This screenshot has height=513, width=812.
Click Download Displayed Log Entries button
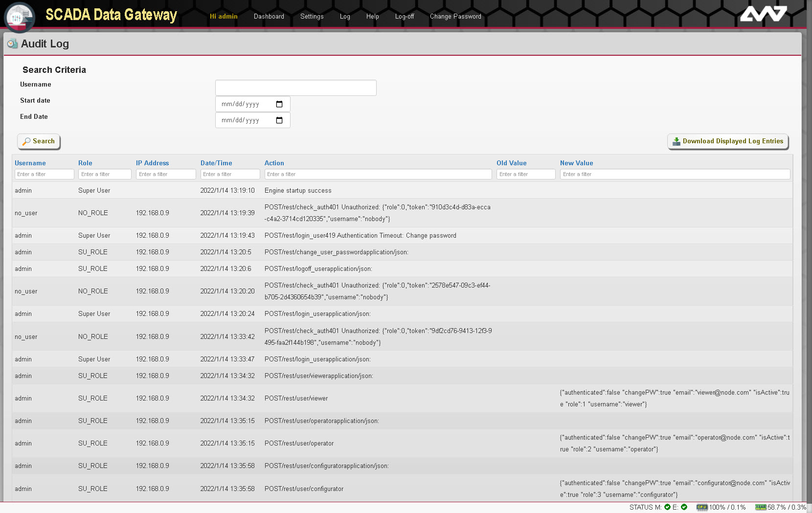[728, 141]
